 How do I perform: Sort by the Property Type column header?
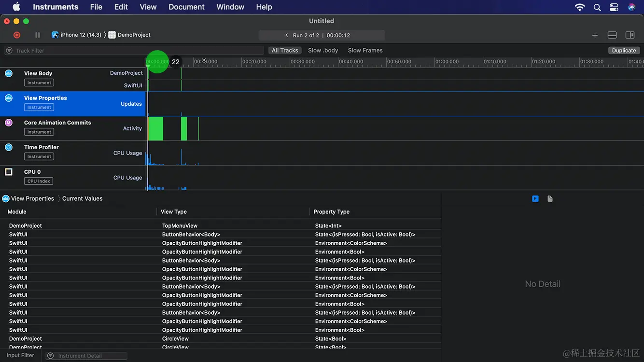pos(332,212)
